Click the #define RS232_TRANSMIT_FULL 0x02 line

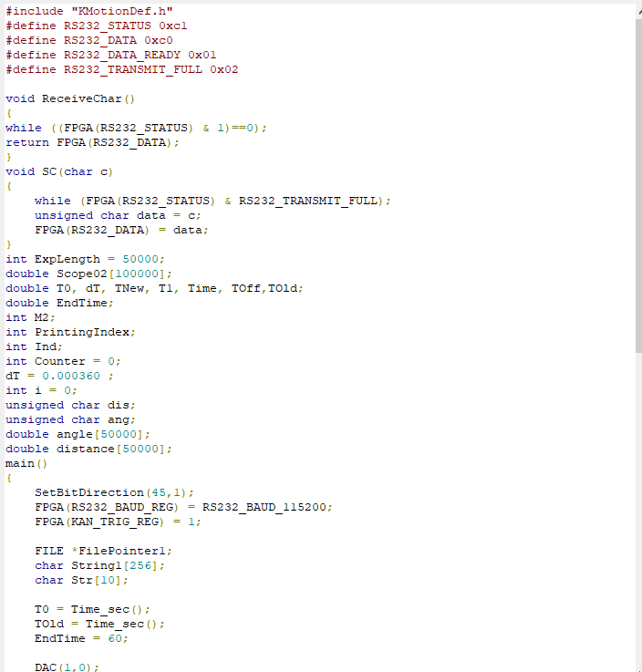coord(121,69)
